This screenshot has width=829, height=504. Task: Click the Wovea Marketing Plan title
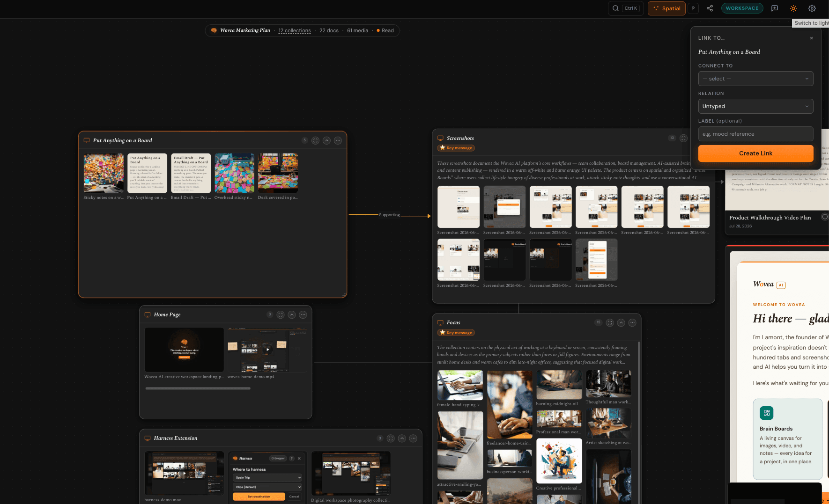[245, 30]
